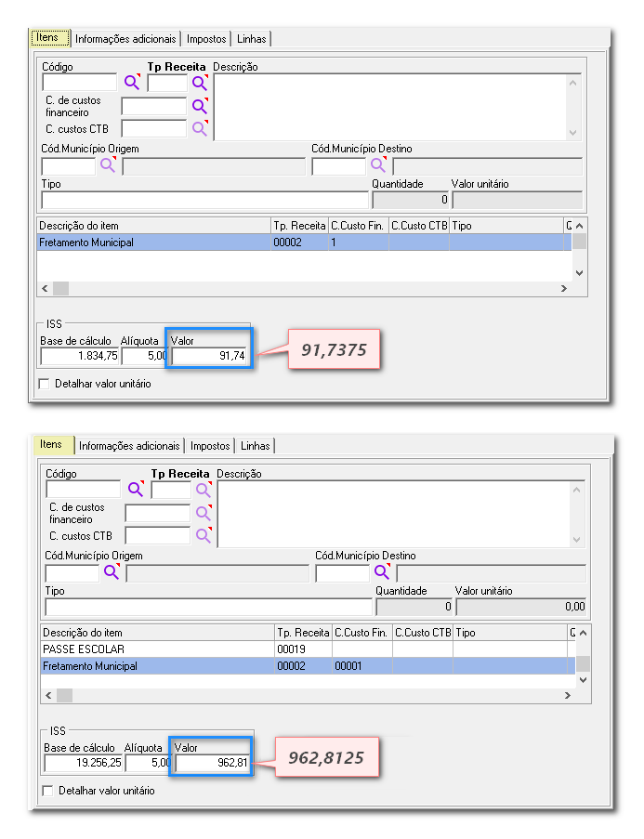Lookup Cód.Município Origem in upper panel
644x839 pixels.
click(x=108, y=164)
